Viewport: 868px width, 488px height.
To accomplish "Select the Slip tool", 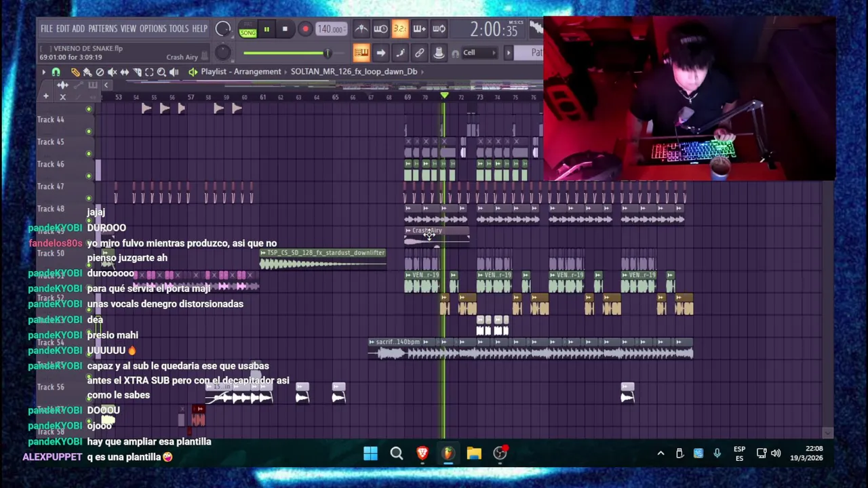I will [x=125, y=72].
